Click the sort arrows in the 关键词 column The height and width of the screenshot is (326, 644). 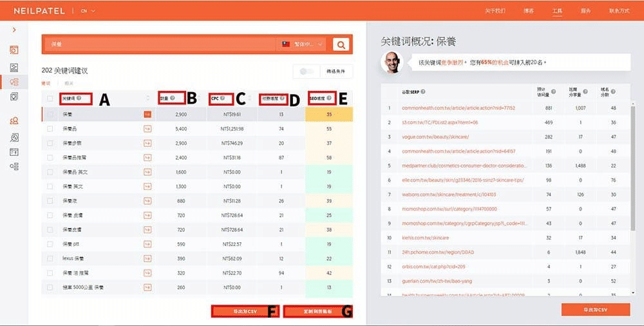tap(148, 99)
